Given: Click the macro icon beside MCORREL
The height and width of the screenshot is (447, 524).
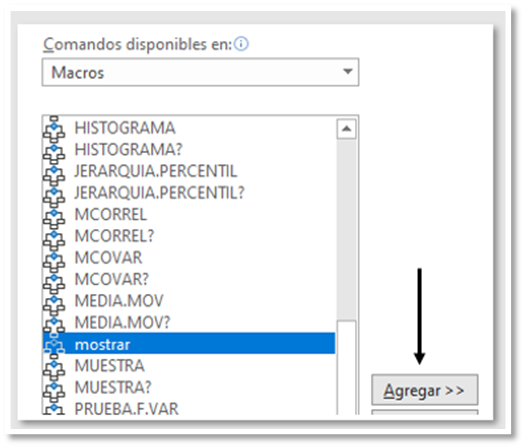Looking at the screenshot, I should click(54, 214).
